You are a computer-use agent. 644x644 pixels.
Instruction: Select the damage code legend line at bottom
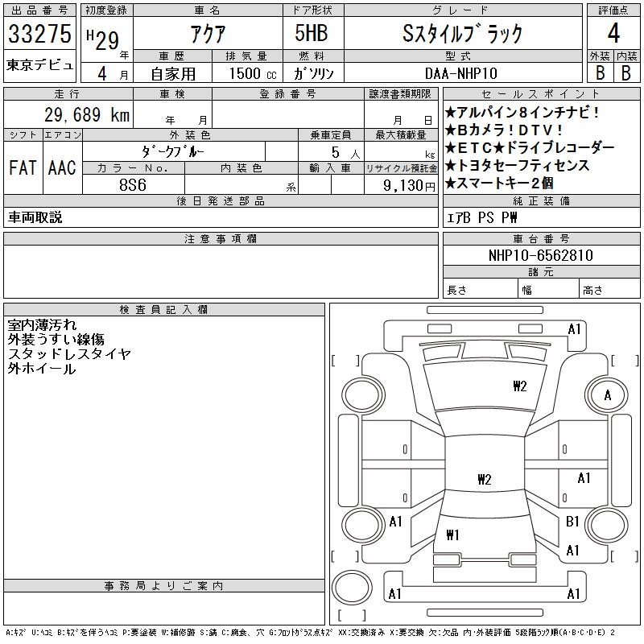point(310,633)
